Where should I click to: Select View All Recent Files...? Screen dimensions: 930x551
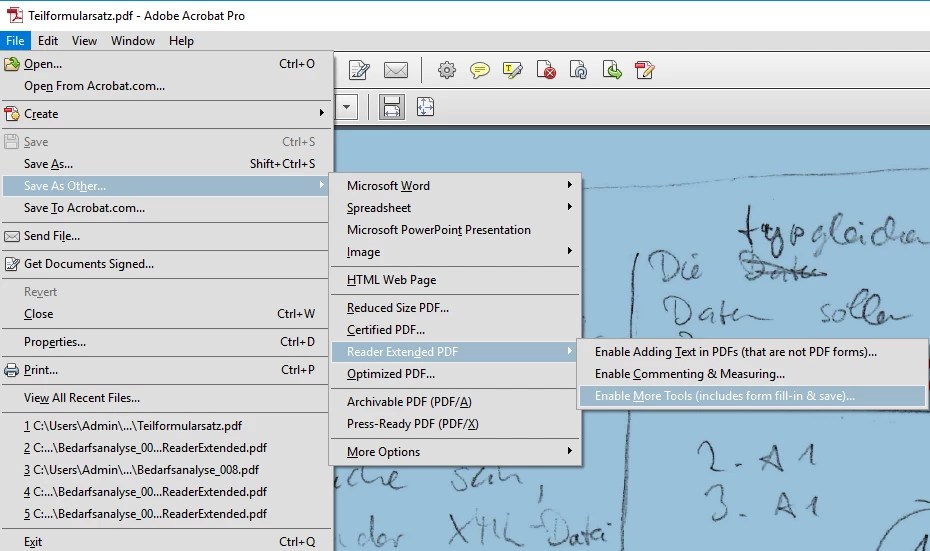(165, 398)
